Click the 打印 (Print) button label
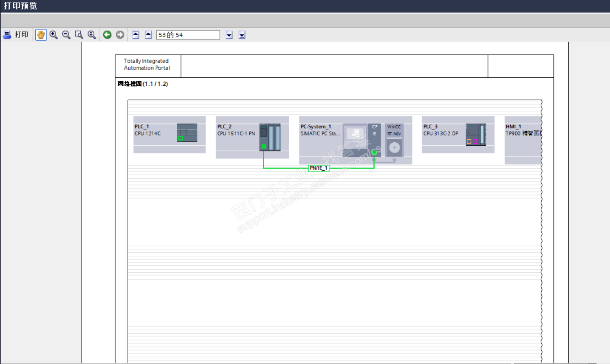 tap(22, 35)
